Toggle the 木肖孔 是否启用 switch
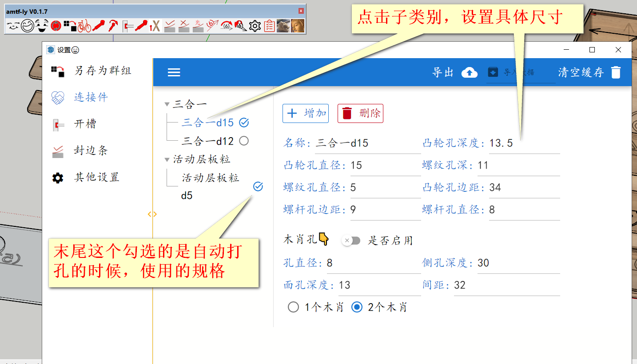Image resolution: width=637 pixels, height=364 pixels. (x=351, y=241)
